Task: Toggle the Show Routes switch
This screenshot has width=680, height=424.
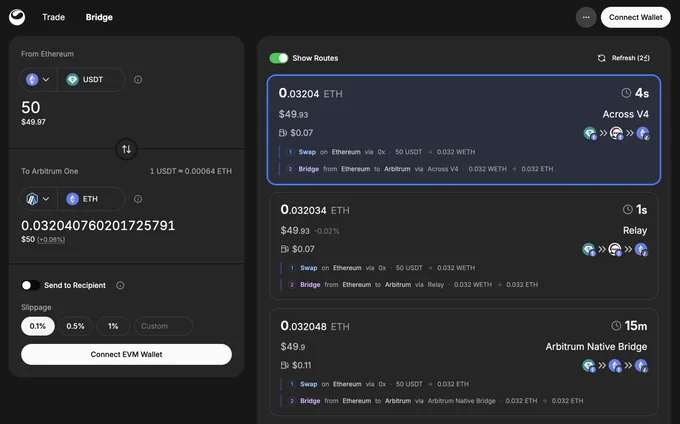Action: click(279, 58)
